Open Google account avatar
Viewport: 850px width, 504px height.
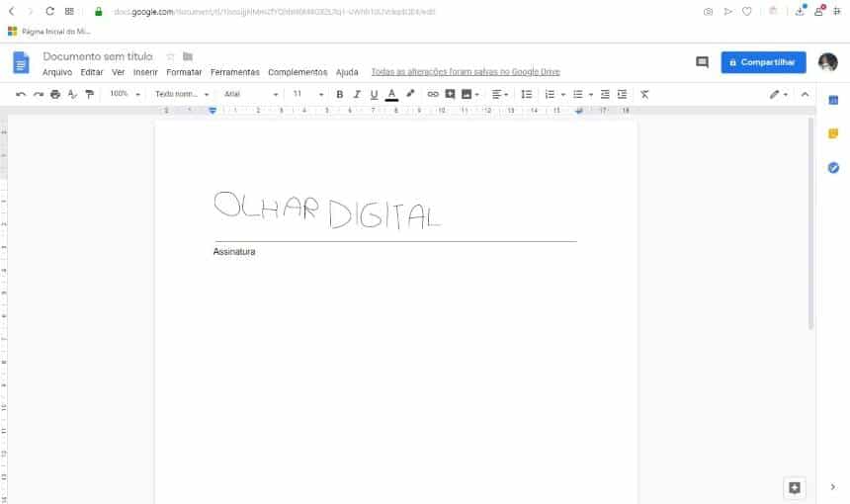(828, 62)
